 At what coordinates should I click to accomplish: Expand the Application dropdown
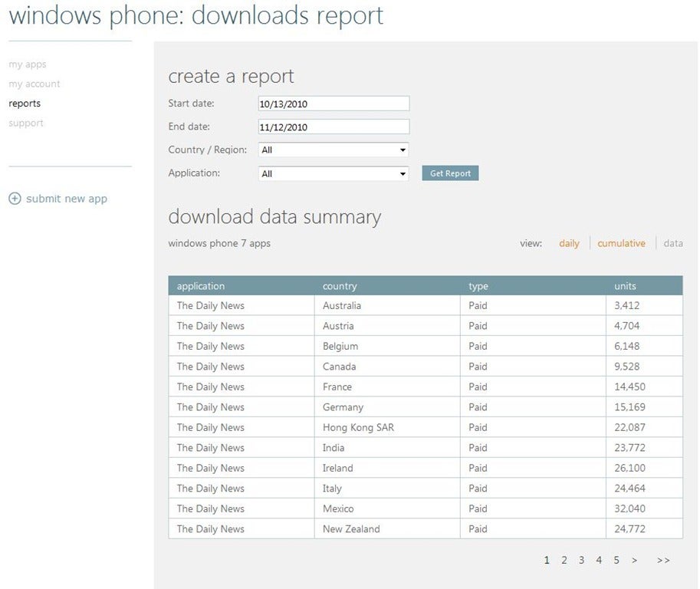[x=334, y=174]
